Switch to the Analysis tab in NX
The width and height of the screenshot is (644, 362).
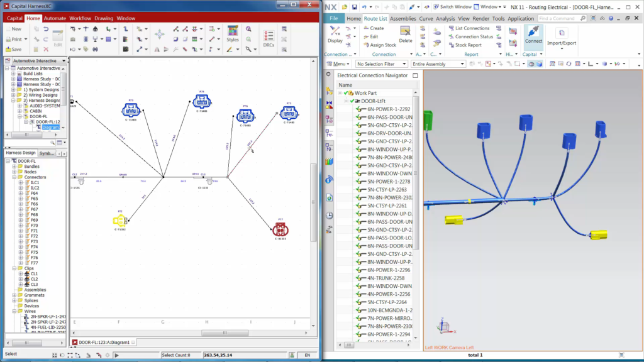tap(445, 18)
